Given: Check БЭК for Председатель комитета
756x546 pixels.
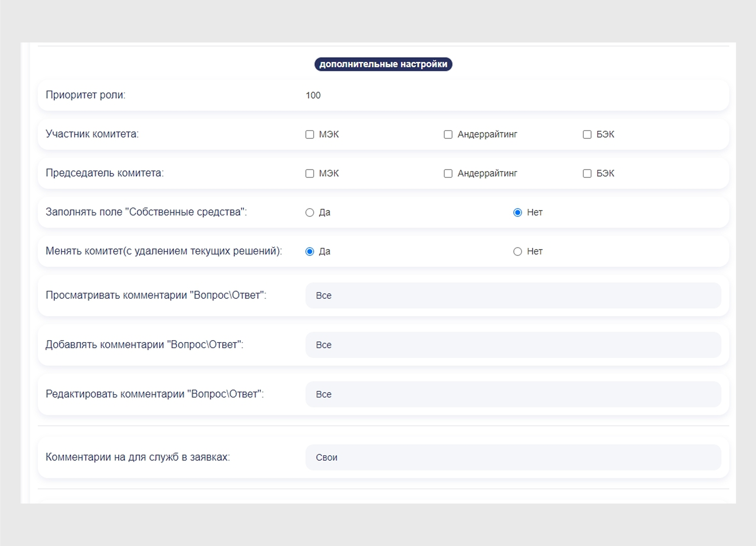Looking at the screenshot, I should [587, 174].
